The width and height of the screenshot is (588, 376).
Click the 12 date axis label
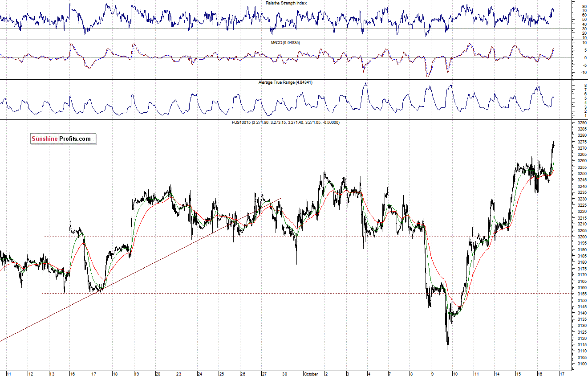(31, 373)
